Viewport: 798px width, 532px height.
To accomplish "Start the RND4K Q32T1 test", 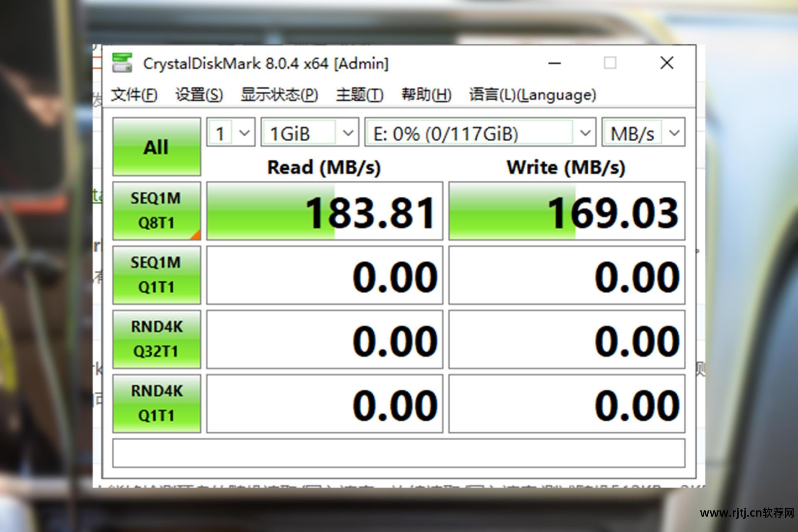I will pyautogui.click(x=157, y=339).
